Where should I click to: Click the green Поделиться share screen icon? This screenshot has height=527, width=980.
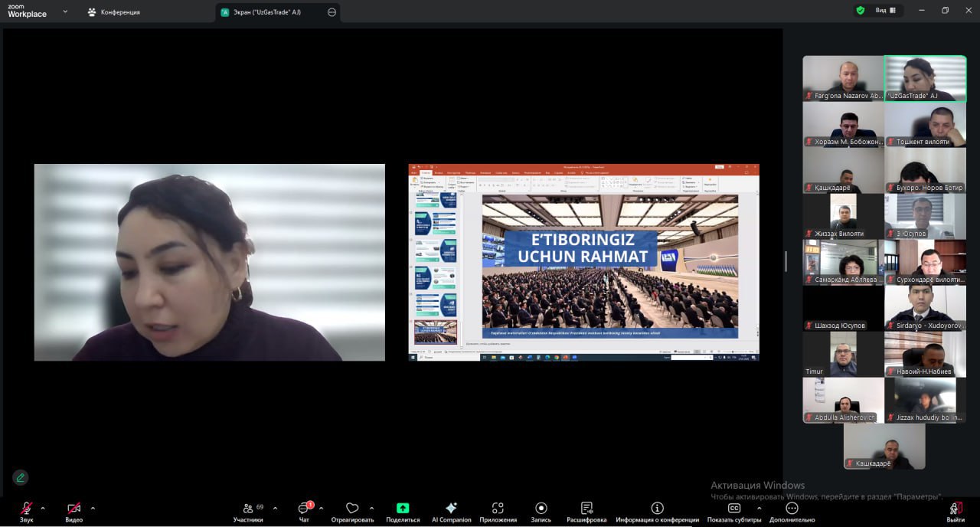(x=403, y=509)
